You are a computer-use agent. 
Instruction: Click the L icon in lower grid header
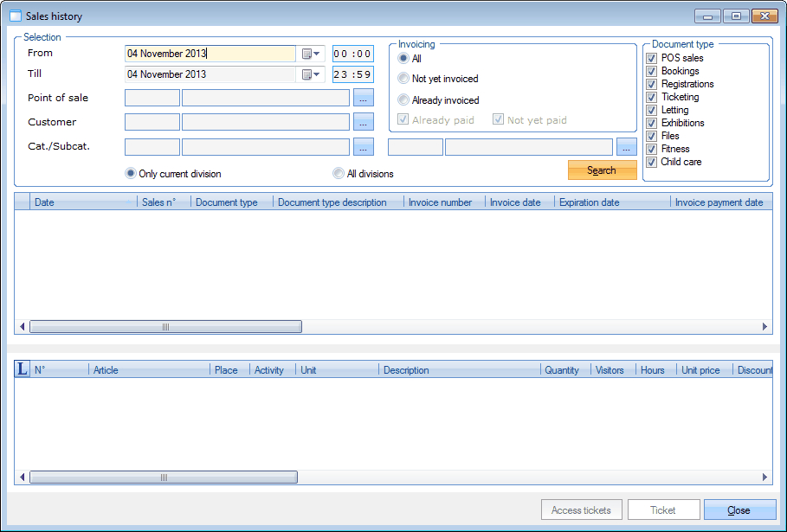23,369
